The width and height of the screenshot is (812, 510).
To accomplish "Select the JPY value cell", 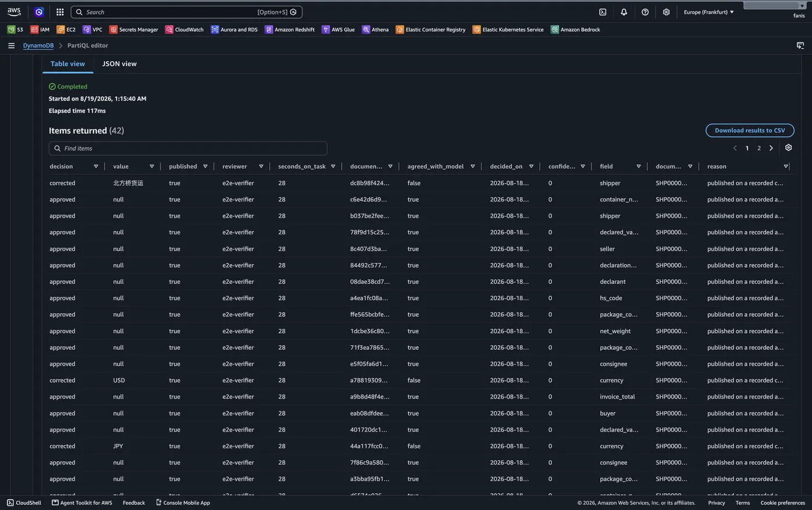I will pyautogui.click(x=118, y=446).
